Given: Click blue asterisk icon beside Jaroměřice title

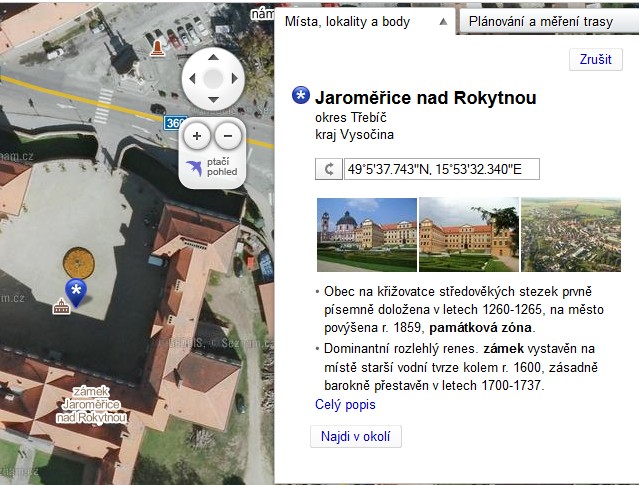Looking at the screenshot, I should coord(301,95).
